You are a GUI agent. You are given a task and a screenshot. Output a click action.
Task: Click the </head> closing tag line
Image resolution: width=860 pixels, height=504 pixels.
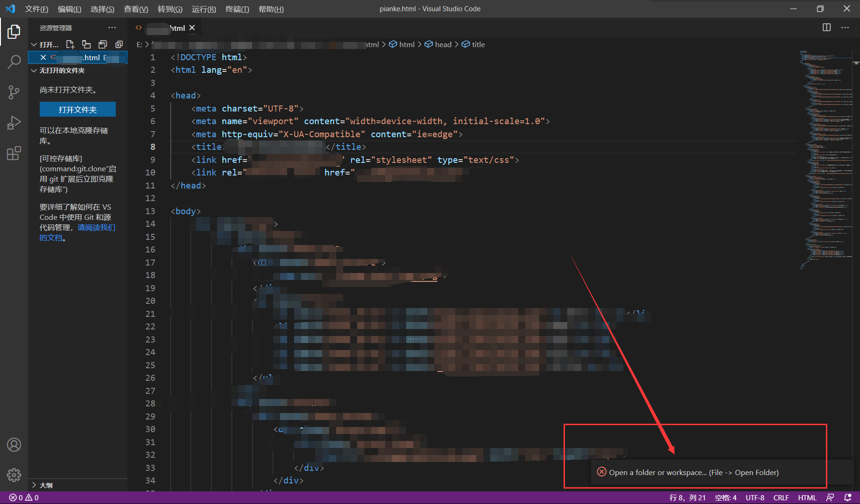(x=188, y=185)
